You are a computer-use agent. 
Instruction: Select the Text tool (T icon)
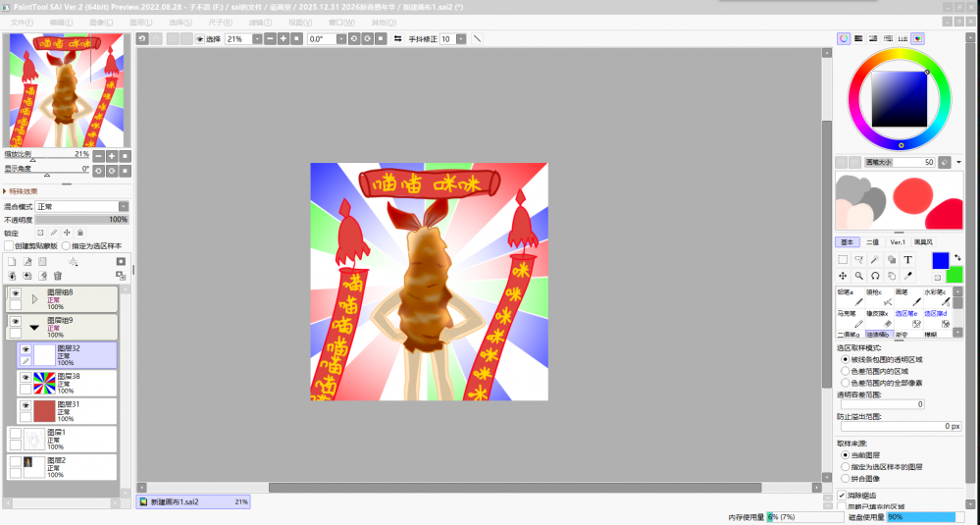coord(907,259)
